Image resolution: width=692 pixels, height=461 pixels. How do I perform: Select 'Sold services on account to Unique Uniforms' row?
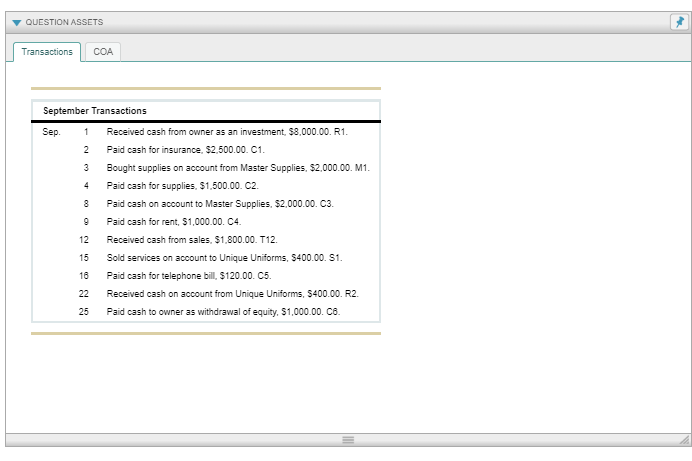tap(206, 258)
